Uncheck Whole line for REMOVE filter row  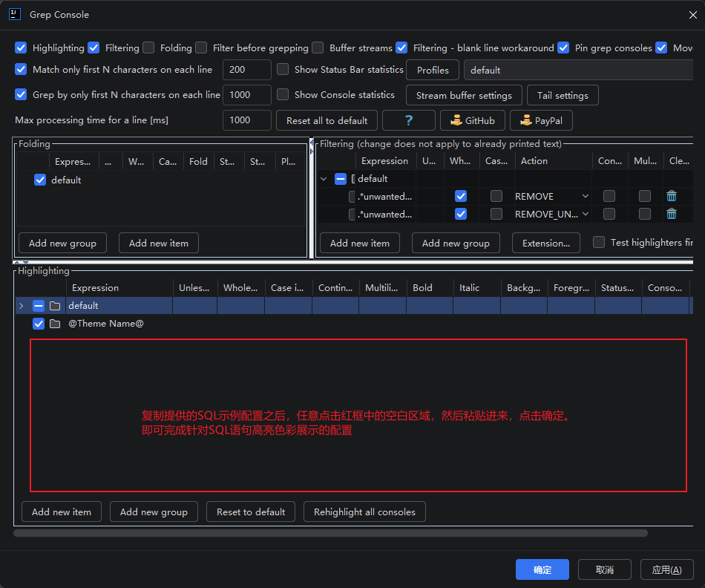click(x=461, y=196)
